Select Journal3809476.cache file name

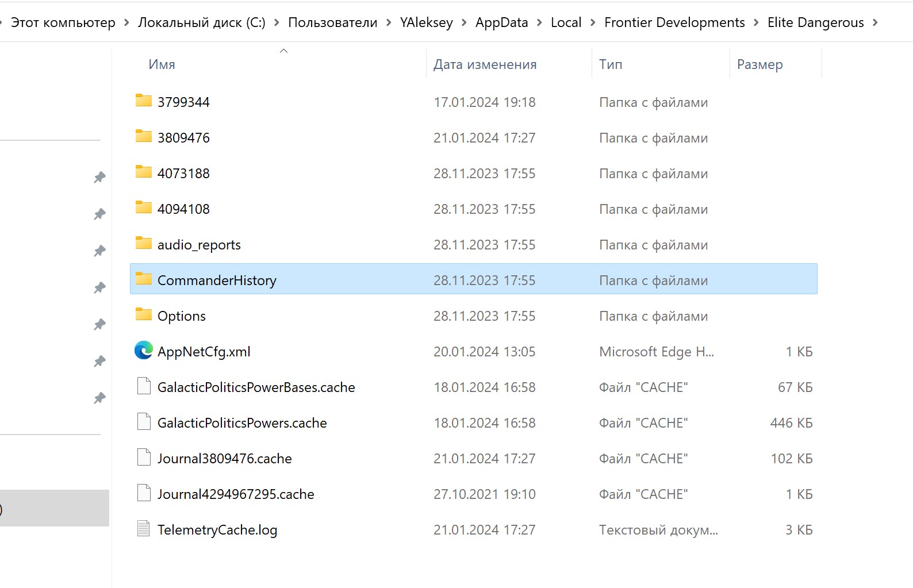[x=225, y=459]
